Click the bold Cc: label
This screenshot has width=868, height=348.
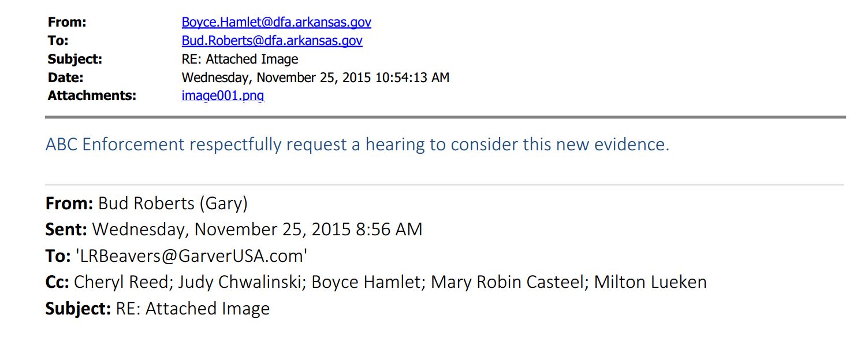(x=58, y=282)
